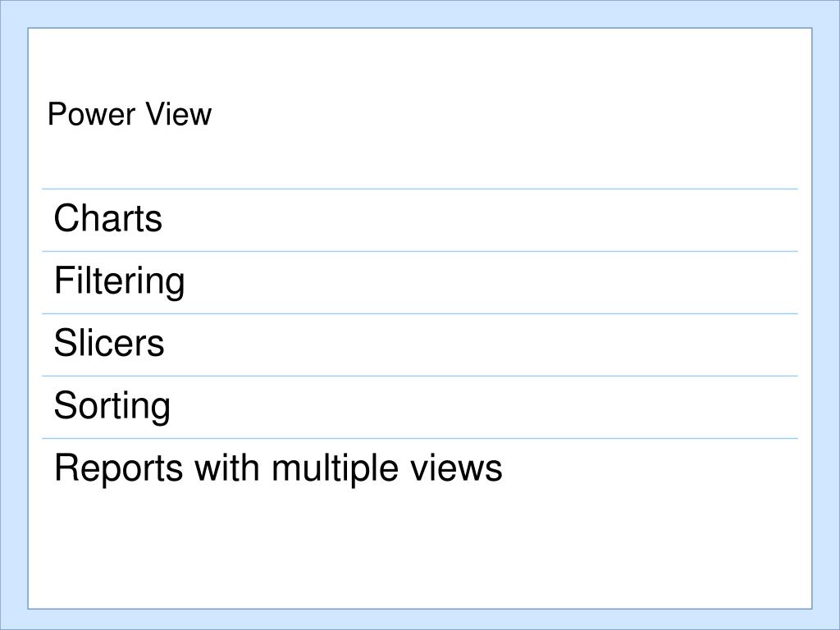The height and width of the screenshot is (630, 840).
Task: Click the divider between Charts and Filtering
Action: point(420,251)
